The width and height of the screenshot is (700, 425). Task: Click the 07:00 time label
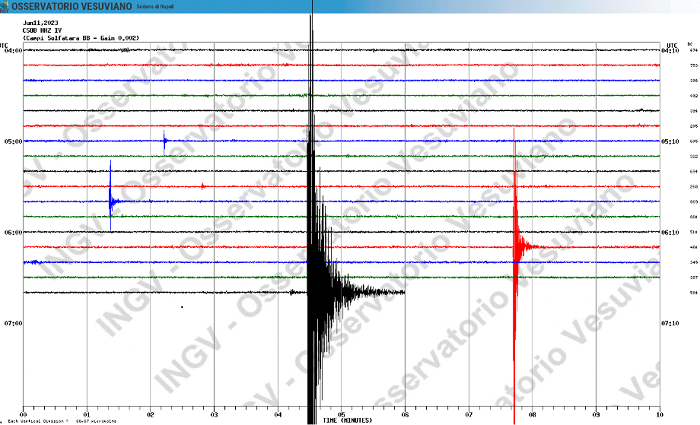[x=13, y=323]
